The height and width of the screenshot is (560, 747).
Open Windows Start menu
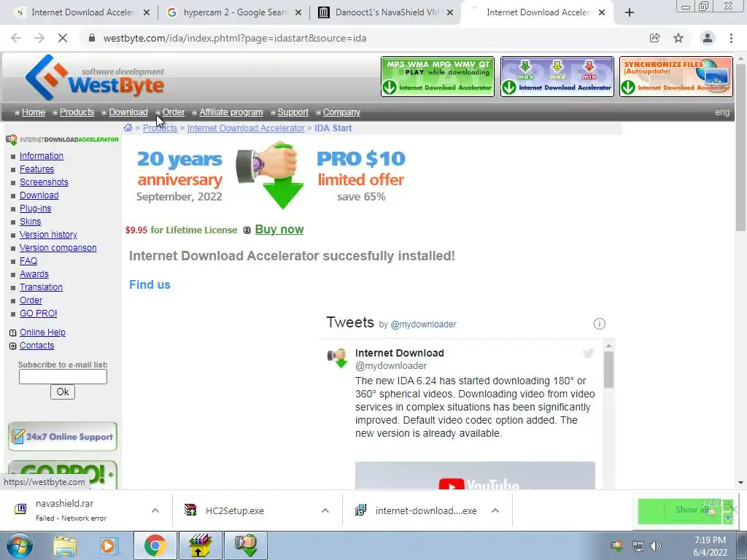pos(20,546)
